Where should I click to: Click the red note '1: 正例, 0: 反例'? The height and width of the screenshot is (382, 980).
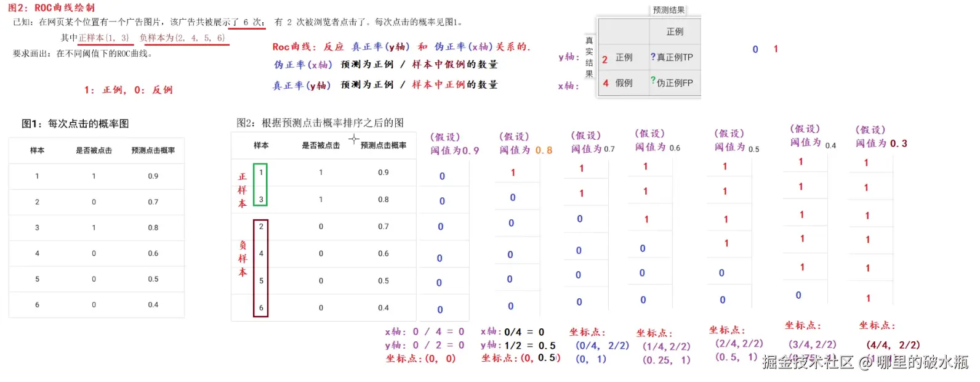pyautogui.click(x=128, y=90)
